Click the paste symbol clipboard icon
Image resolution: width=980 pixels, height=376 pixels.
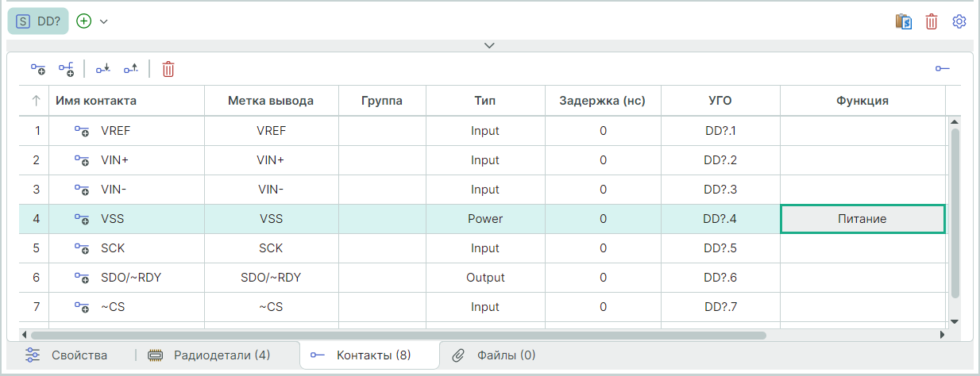[x=903, y=21]
